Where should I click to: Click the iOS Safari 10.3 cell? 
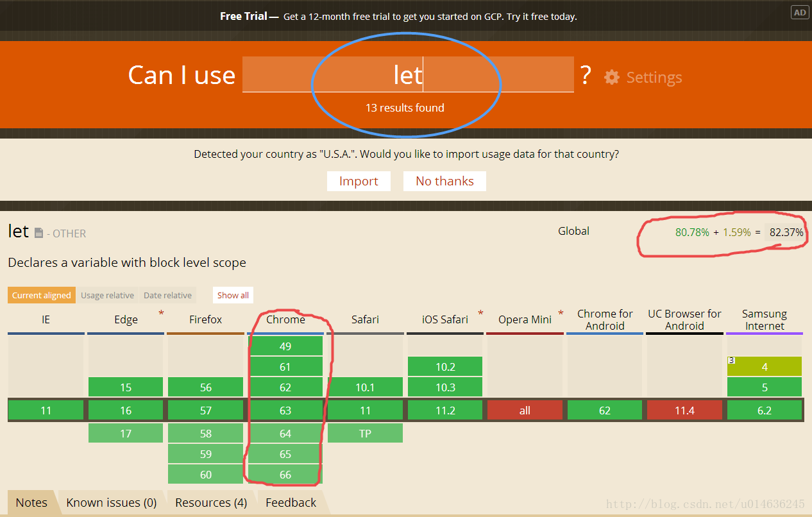point(445,387)
